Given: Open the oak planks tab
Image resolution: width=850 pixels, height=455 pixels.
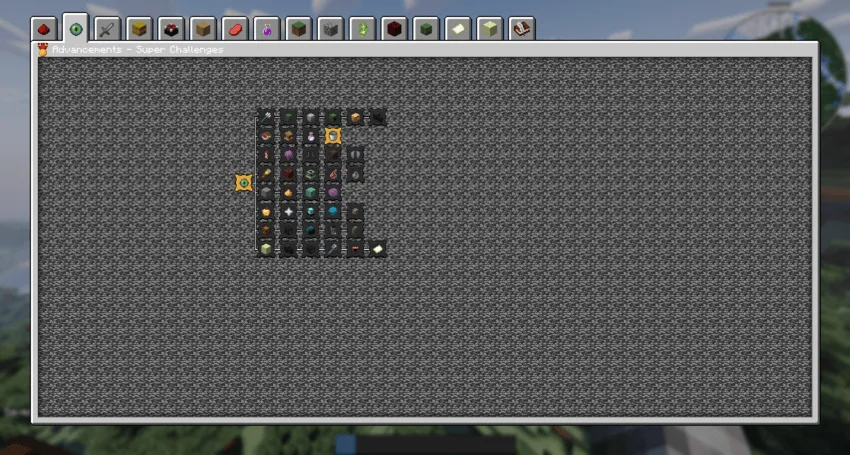Looking at the screenshot, I should coord(203,29).
